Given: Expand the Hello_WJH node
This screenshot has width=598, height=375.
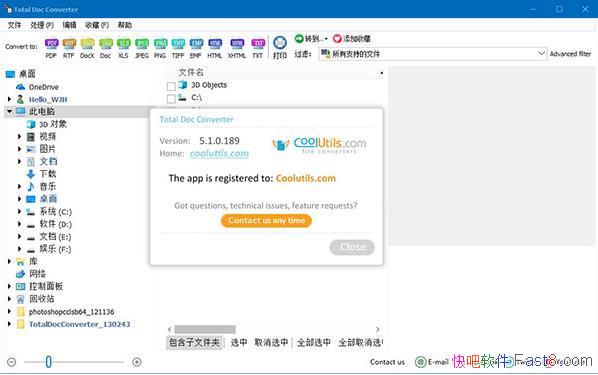Looking at the screenshot, I should point(9,99).
